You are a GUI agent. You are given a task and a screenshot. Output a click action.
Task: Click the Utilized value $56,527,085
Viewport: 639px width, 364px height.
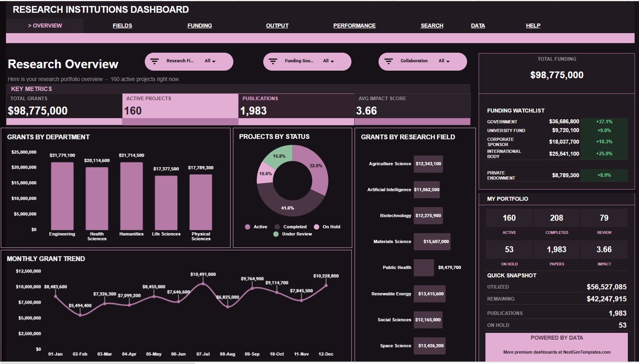(606, 287)
